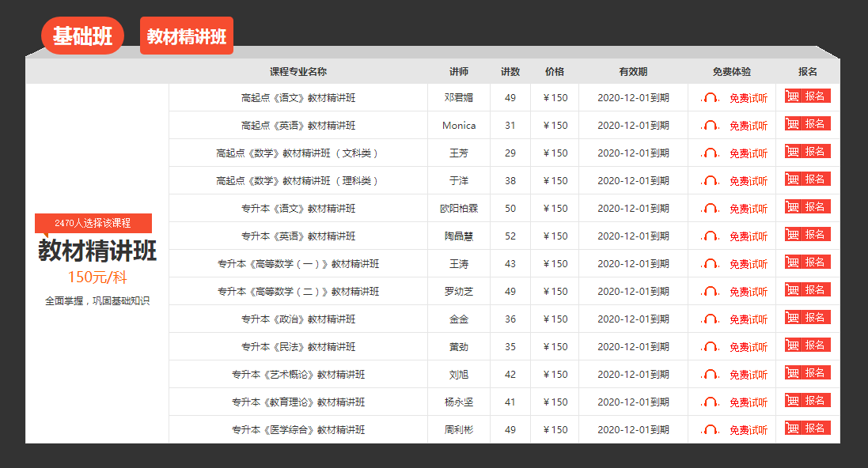
Task: Sign up with 报名 for 高等数学（一）
Action: [x=808, y=262]
